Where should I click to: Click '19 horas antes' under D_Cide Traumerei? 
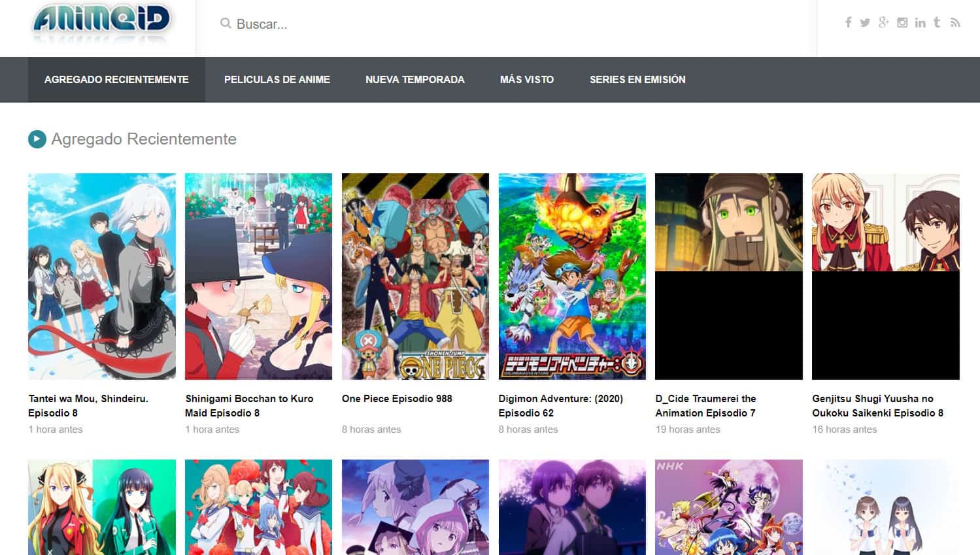[688, 429]
